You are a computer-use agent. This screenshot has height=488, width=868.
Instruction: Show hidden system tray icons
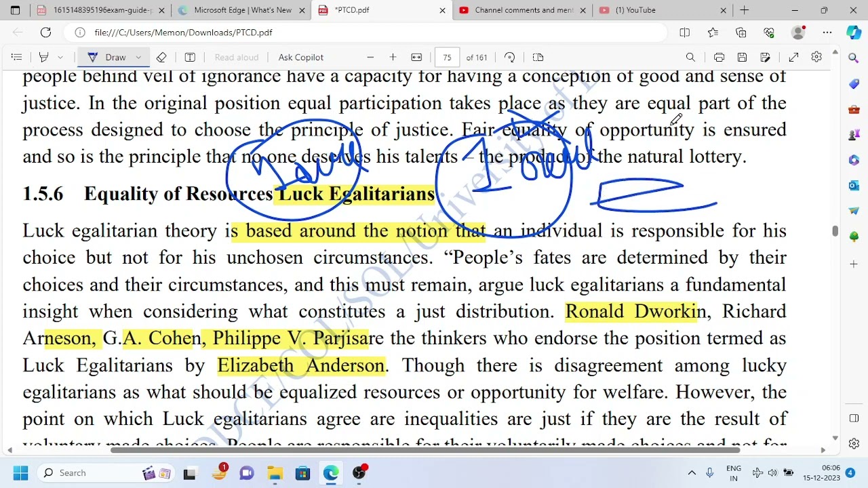click(692, 473)
